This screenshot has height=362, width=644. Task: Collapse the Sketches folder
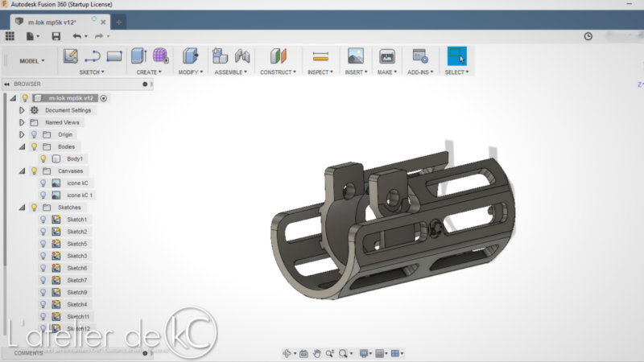point(23,207)
